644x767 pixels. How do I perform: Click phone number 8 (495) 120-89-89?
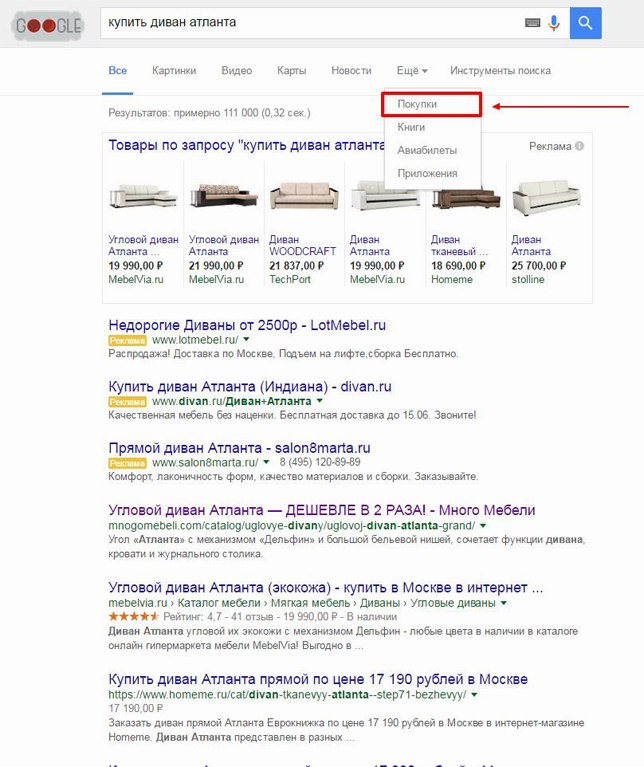pyautogui.click(x=320, y=462)
